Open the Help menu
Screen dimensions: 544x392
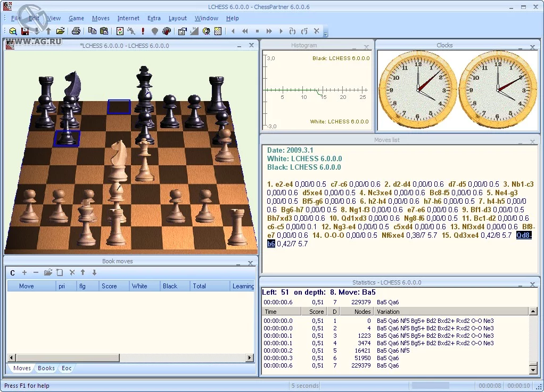click(232, 19)
